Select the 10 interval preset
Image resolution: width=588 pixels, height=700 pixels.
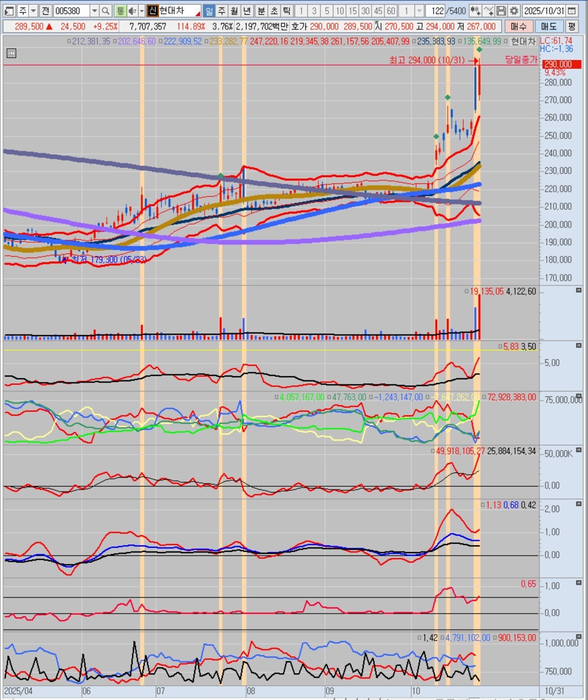pos(340,11)
